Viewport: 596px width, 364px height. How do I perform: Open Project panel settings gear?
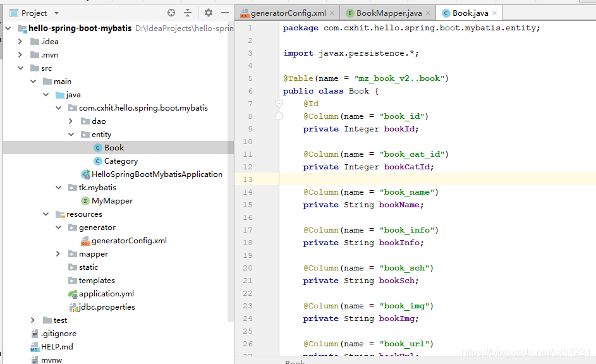tap(209, 13)
